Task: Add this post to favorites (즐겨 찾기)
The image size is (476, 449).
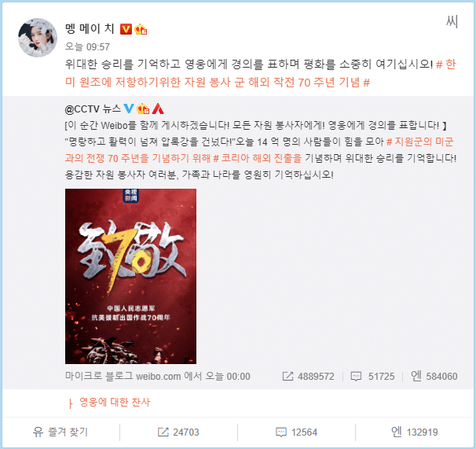Action: [x=60, y=432]
